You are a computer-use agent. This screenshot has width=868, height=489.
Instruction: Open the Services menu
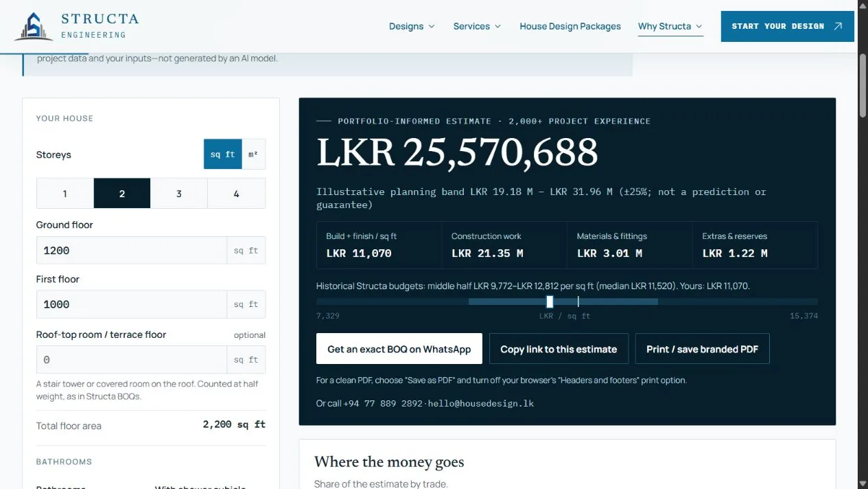pos(477,26)
